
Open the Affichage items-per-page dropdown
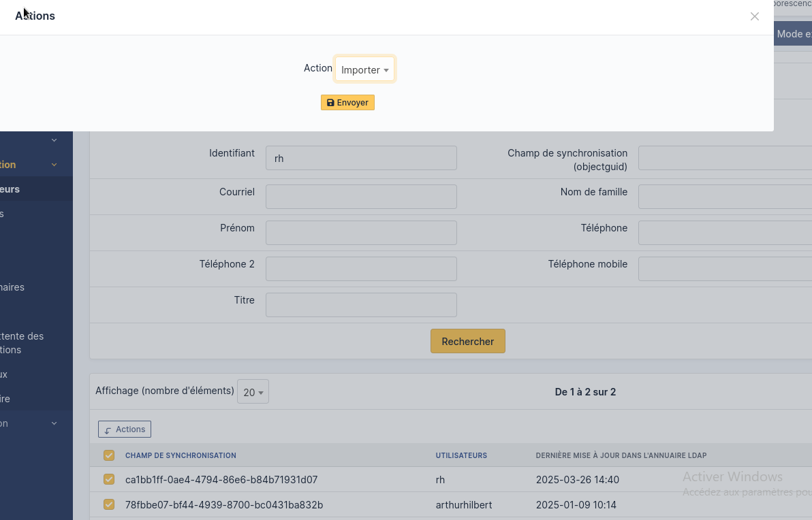click(253, 392)
